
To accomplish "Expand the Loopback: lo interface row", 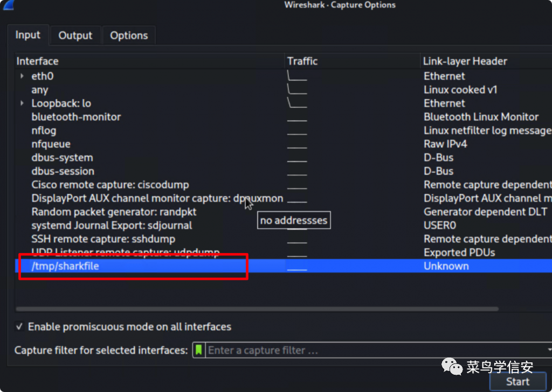I will tap(22, 103).
